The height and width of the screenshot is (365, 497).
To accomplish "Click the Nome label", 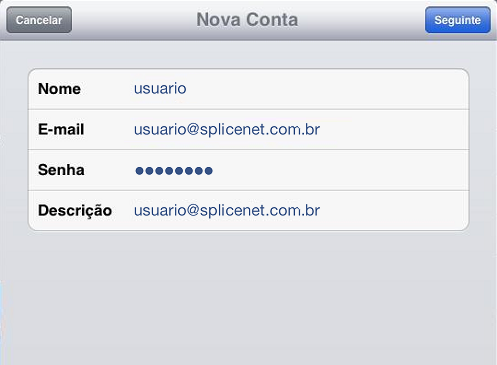I will tap(59, 89).
